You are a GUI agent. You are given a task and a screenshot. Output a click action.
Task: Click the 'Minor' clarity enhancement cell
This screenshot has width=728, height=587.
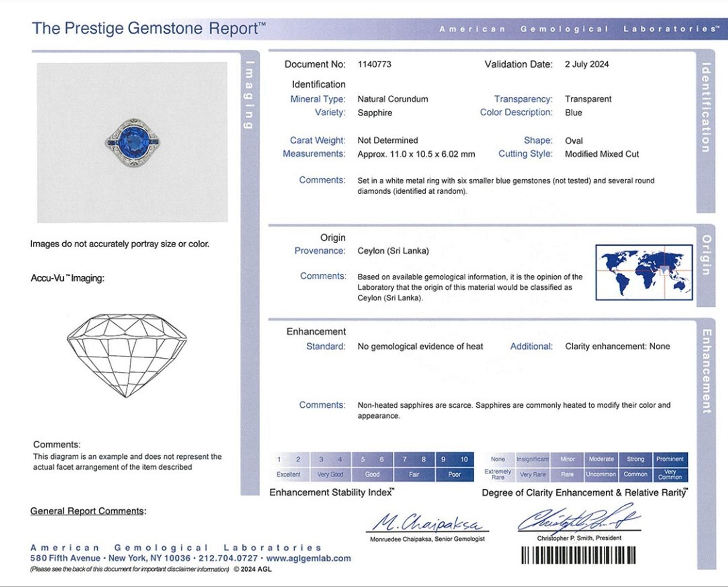point(567,459)
